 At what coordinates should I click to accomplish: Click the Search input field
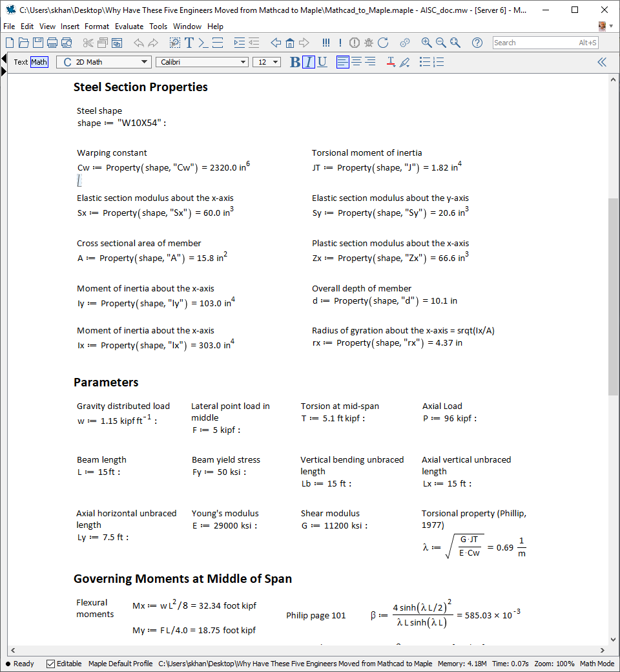[x=545, y=43]
